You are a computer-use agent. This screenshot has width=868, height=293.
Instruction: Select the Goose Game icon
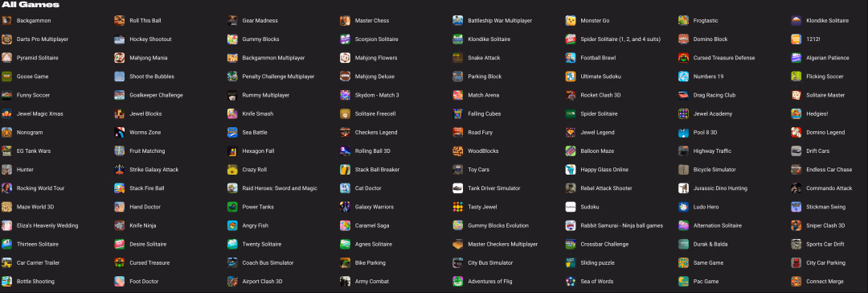point(6,76)
